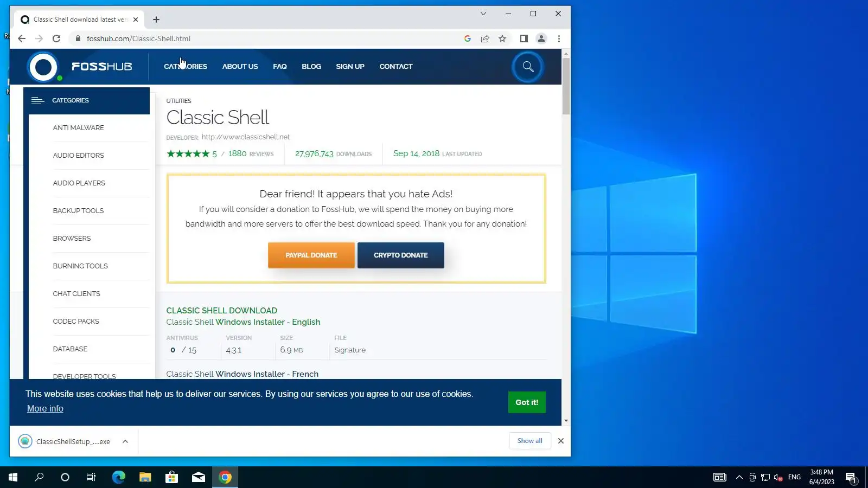Show hidden system tray icons

[x=739, y=477]
